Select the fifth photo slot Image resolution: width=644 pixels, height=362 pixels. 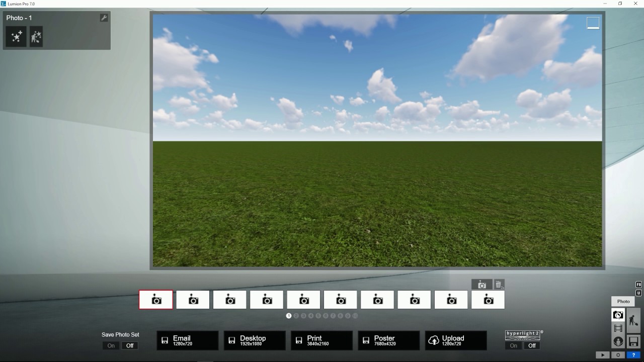click(x=303, y=300)
